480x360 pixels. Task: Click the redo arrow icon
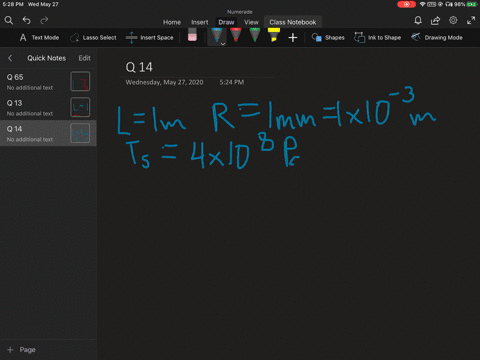click(x=44, y=21)
